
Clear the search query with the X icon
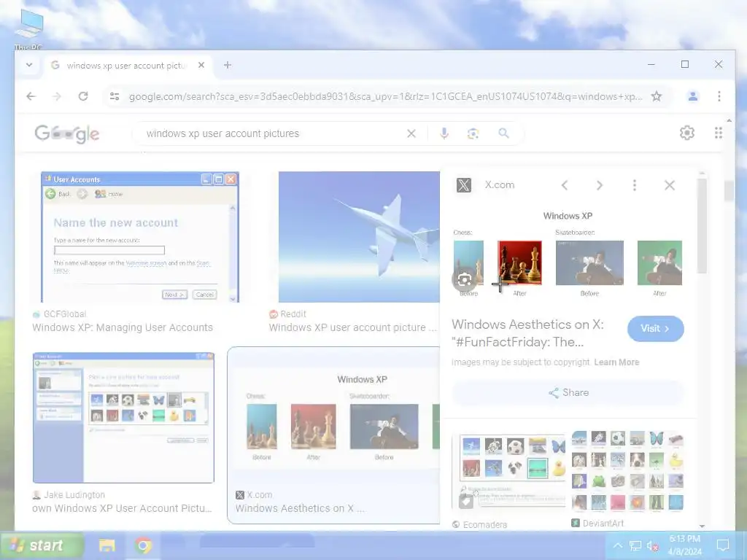click(411, 134)
